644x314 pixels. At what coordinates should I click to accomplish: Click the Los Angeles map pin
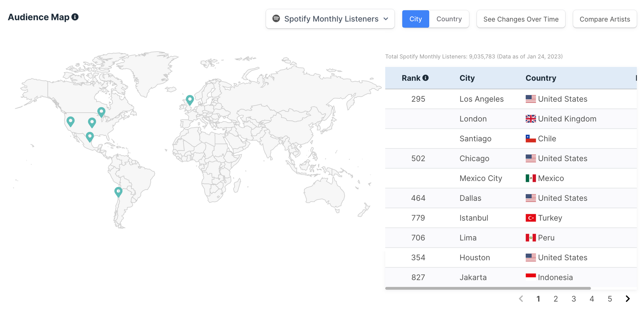point(71,121)
